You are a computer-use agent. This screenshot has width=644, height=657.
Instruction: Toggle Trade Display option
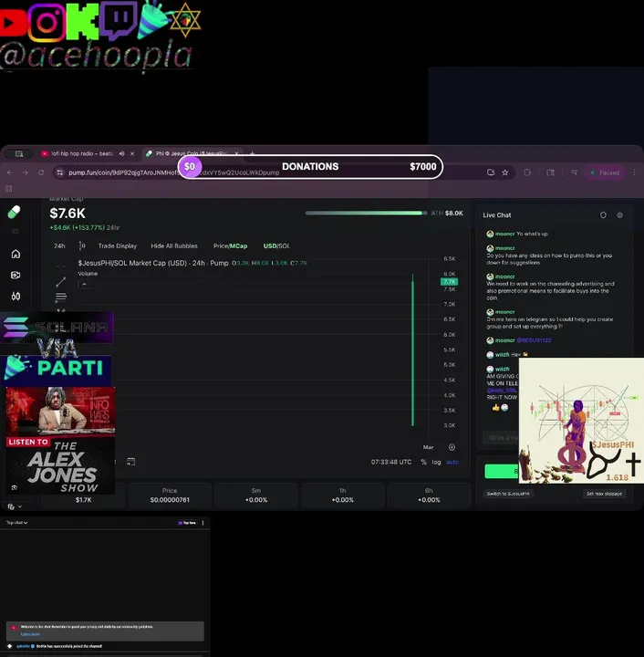[118, 246]
